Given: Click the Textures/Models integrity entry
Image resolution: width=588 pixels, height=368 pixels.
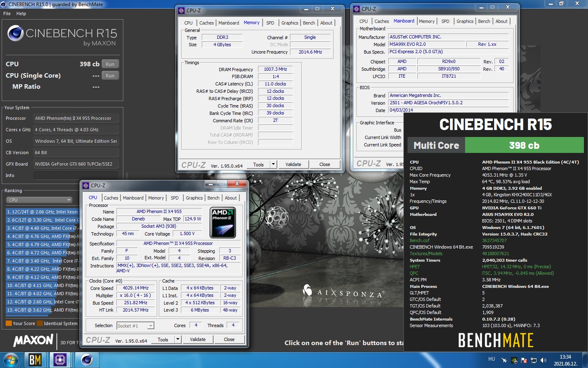Looking at the screenshot, I should pos(426,254).
